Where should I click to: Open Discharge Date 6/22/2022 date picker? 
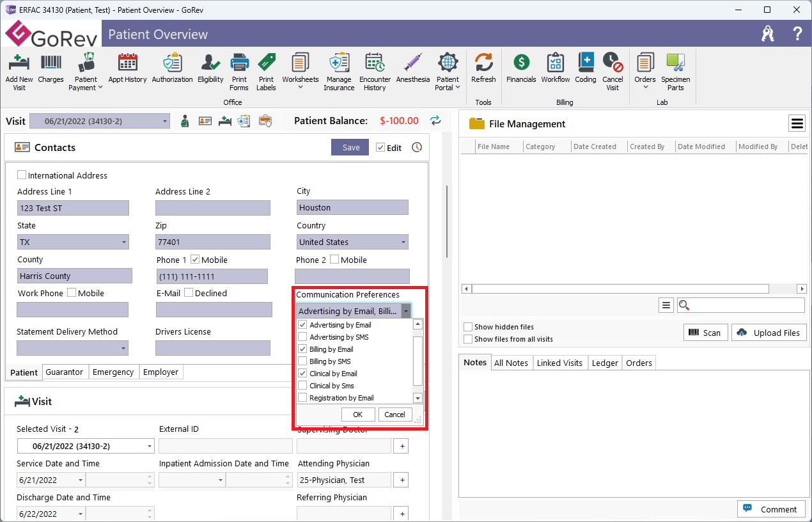(81, 514)
